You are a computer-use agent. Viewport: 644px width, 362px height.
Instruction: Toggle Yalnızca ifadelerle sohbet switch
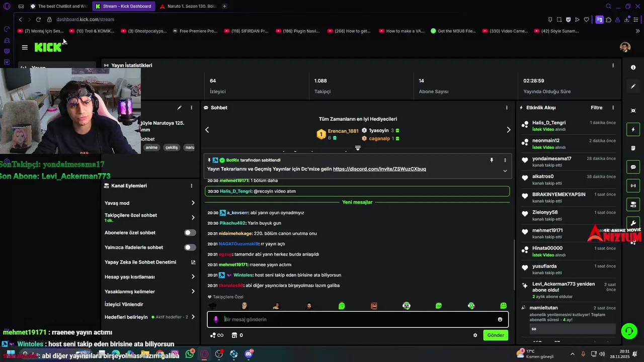coord(190,247)
